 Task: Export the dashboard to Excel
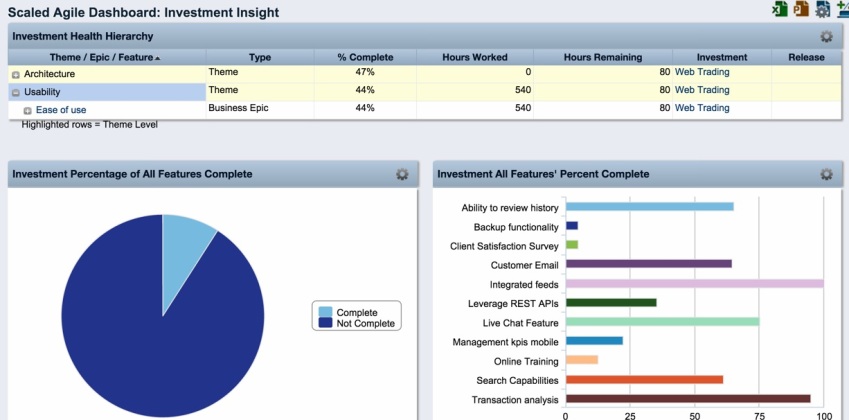[779, 10]
